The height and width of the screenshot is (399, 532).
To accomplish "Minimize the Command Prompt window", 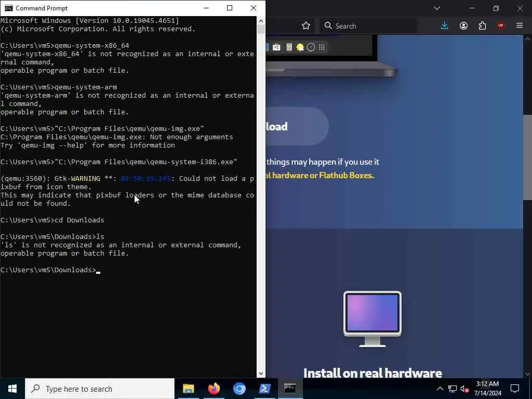I will [206, 8].
